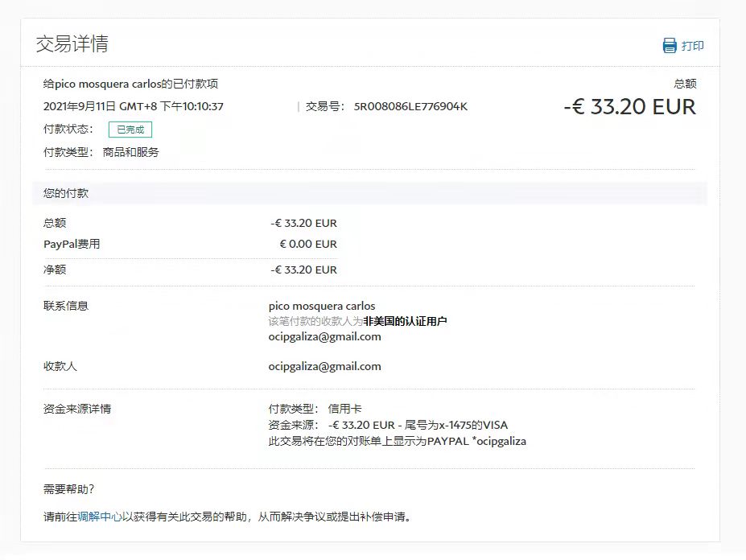The image size is (746, 560).
Task: Click the 2021年9月11日 transaction timestamp
Action: click(133, 106)
